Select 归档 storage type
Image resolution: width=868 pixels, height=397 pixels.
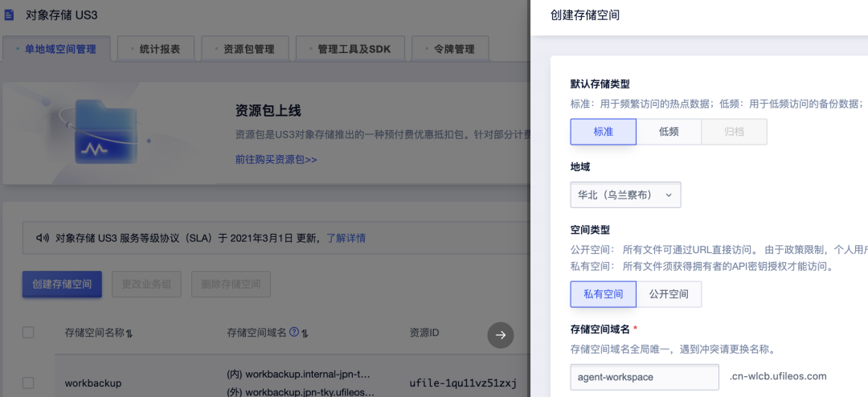(734, 132)
